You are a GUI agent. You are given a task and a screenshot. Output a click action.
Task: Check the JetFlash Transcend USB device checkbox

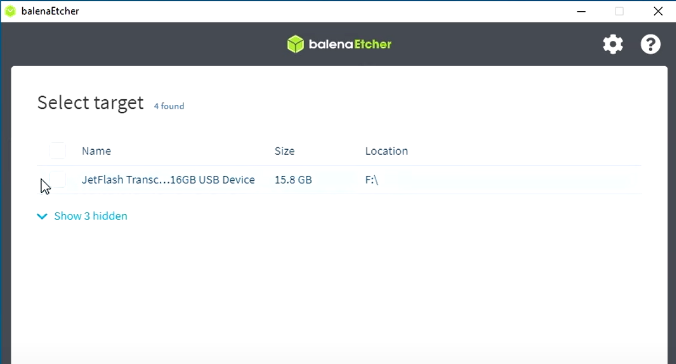(x=57, y=179)
